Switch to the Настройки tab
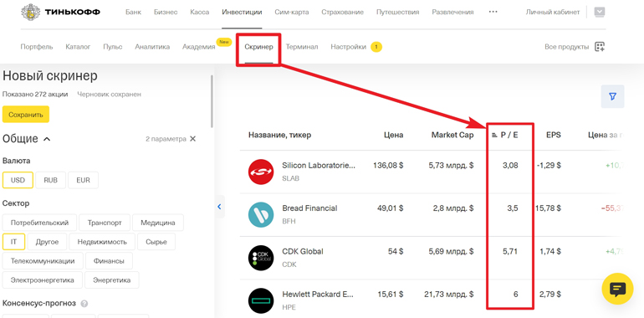 (x=348, y=47)
